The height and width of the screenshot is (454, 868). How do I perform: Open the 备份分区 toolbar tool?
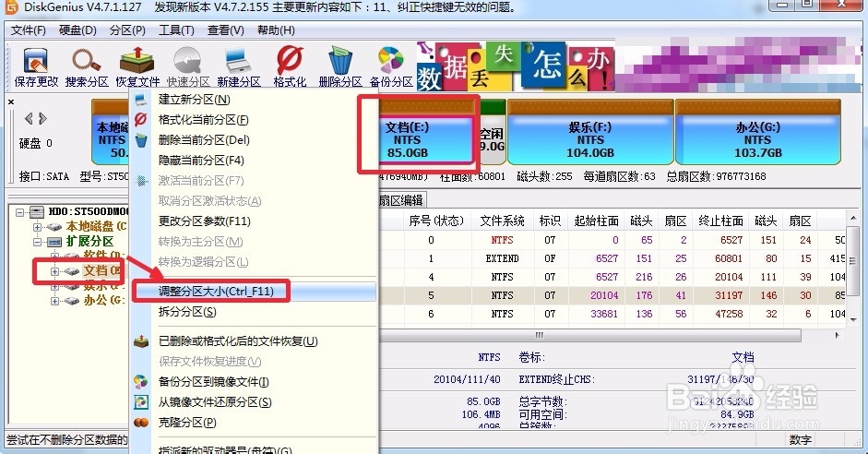(391, 67)
